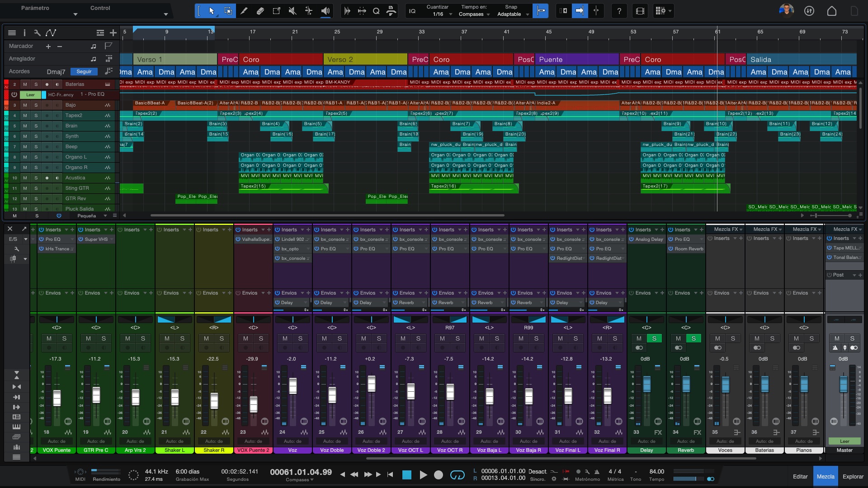Choose the Paint pencil tool
This screenshot has width=868, height=488.
244,11
